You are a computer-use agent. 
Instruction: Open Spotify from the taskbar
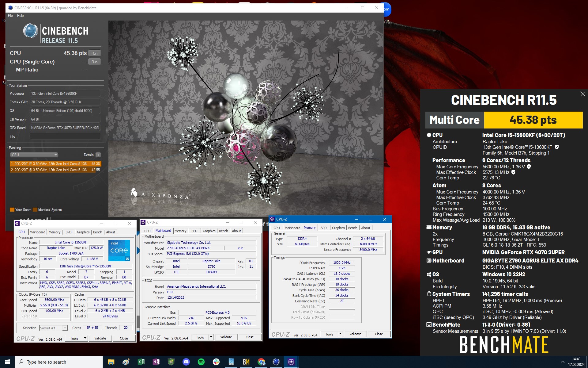(x=201, y=362)
